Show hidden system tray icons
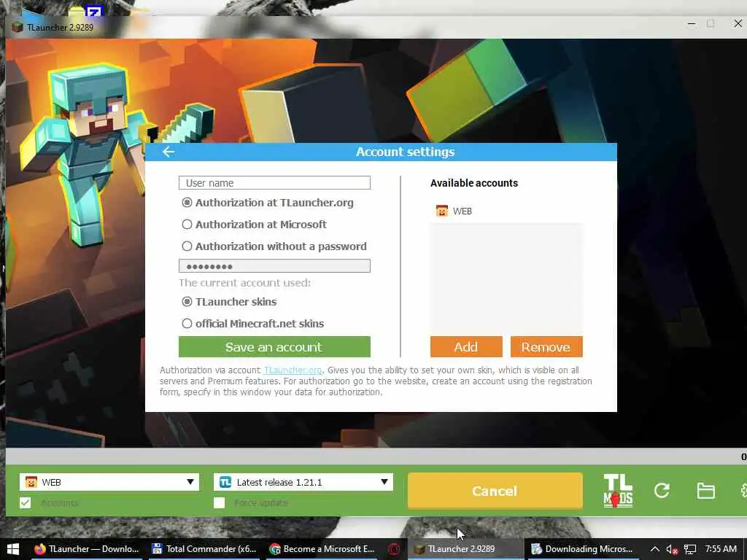 click(655, 549)
